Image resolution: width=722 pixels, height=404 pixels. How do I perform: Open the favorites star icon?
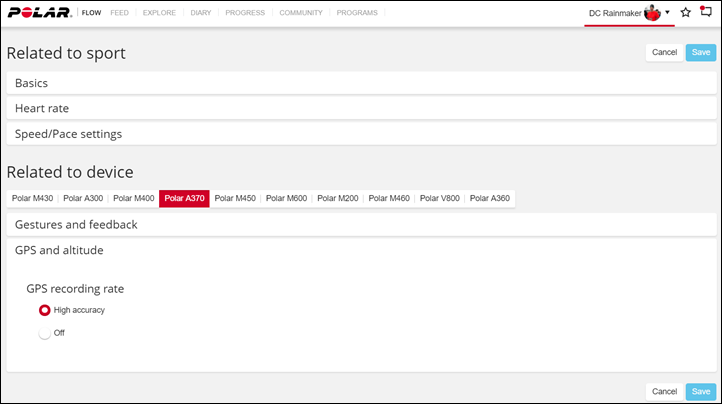[x=685, y=13]
